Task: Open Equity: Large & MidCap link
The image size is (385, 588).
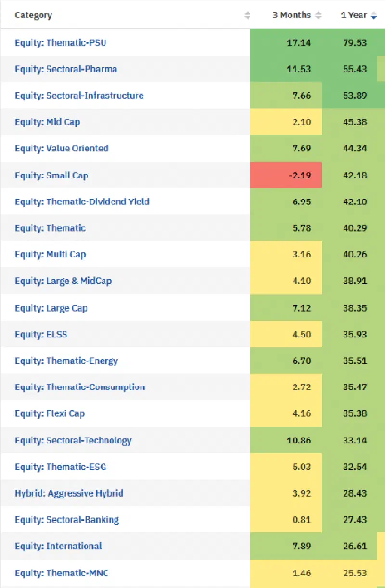Action: 63,281
